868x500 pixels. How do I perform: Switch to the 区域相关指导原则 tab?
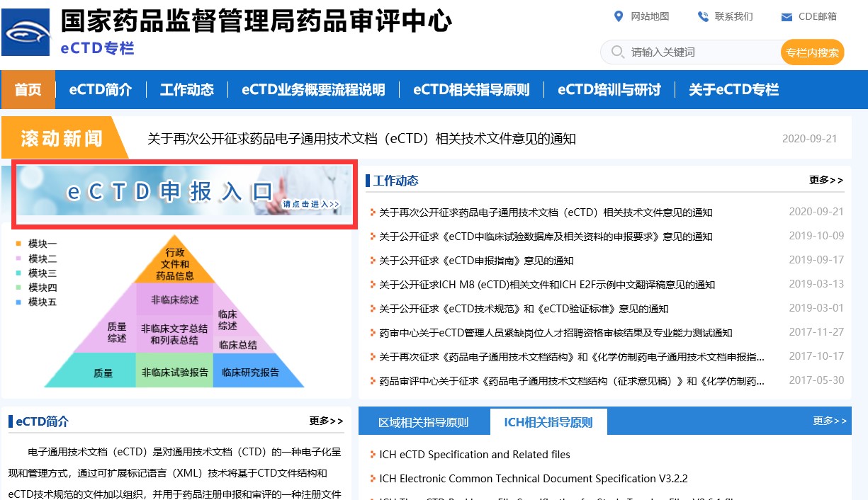424,422
